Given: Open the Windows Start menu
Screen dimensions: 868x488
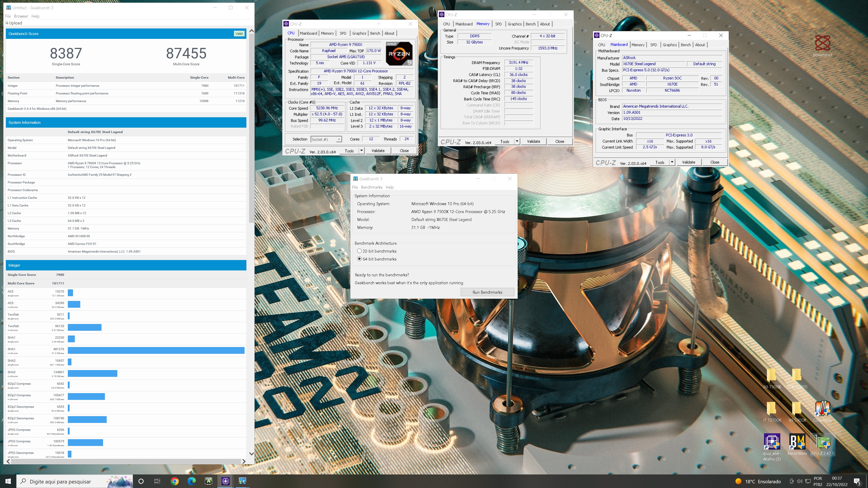Looking at the screenshot, I should pos(8,481).
